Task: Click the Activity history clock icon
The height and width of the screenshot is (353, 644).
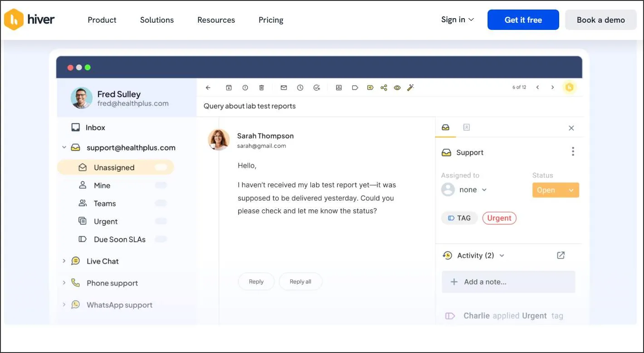Action: pyautogui.click(x=447, y=255)
